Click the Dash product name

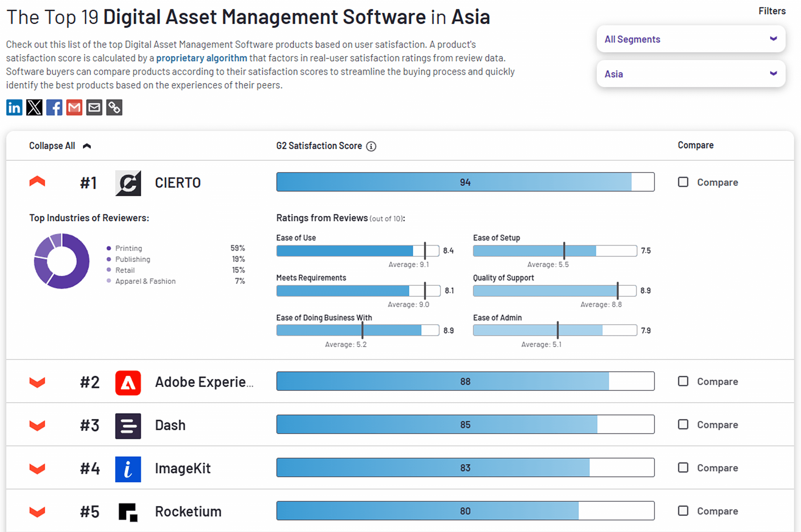[170, 425]
